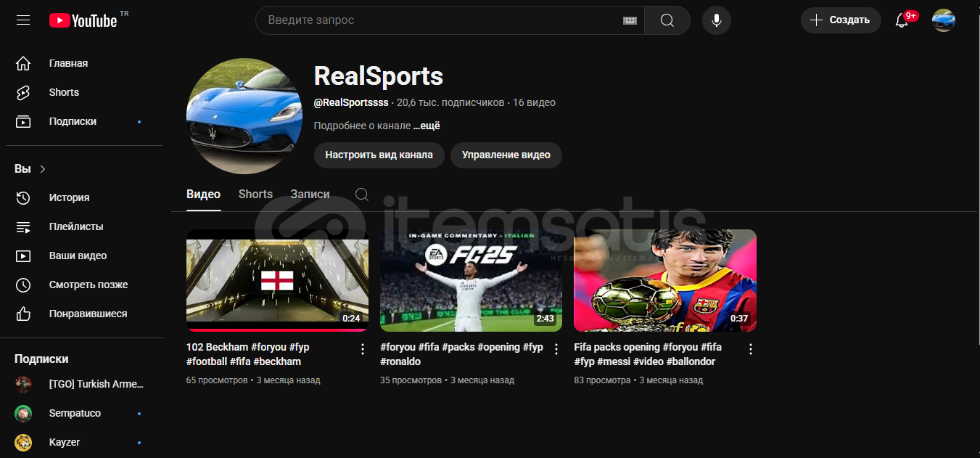Click Понравившиеся in the sidebar
This screenshot has height=458, width=980.
click(88, 314)
